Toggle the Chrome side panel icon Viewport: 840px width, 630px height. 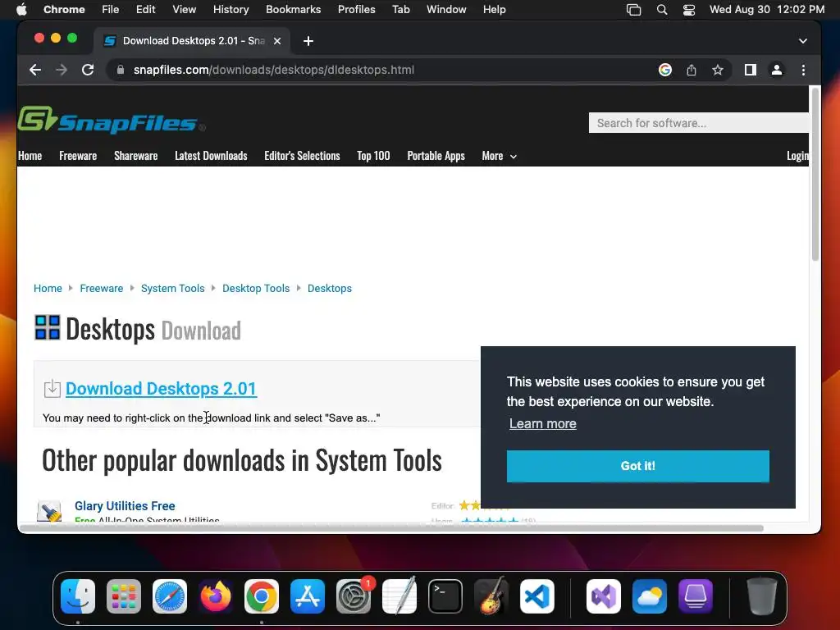tap(750, 70)
